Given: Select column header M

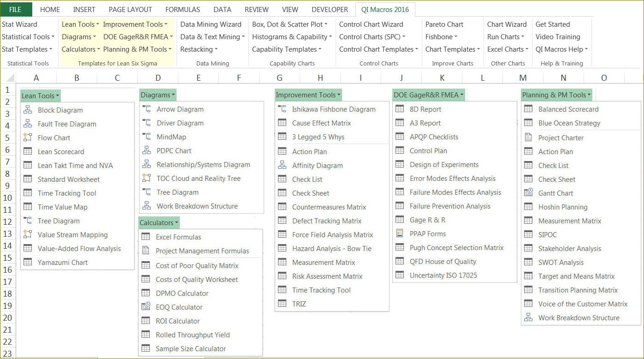Looking at the screenshot, I should 523,78.
